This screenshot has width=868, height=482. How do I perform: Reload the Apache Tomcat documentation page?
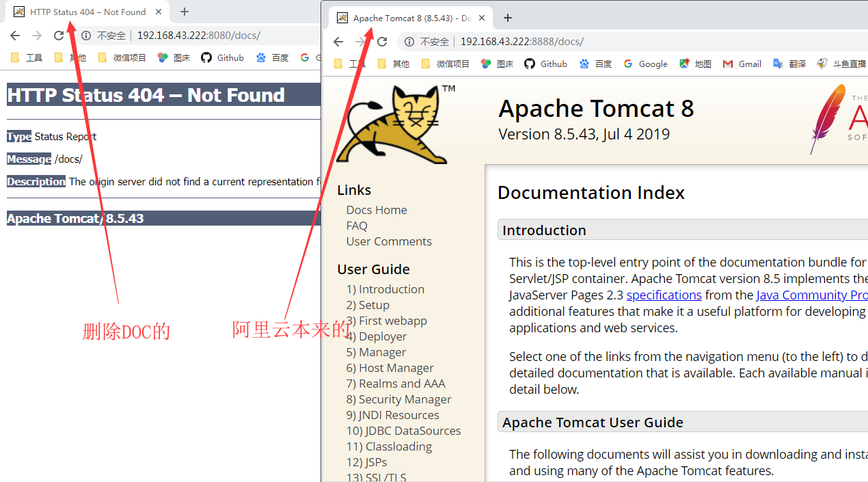click(382, 42)
